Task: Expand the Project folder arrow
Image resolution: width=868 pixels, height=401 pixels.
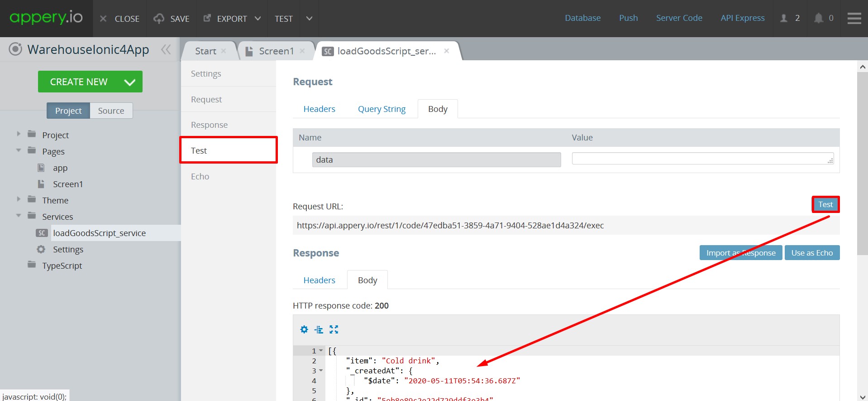Action: (x=19, y=134)
